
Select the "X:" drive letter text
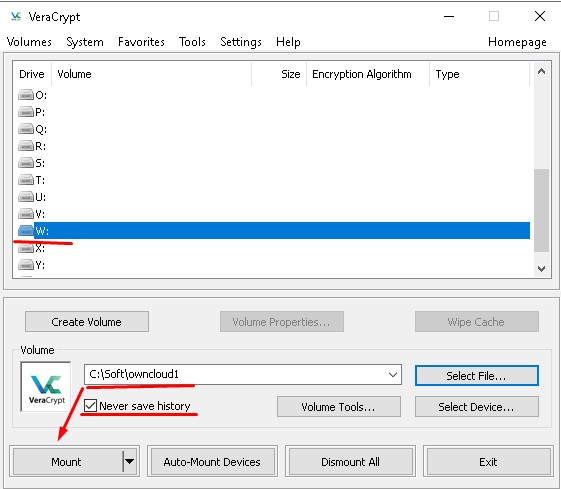40,248
